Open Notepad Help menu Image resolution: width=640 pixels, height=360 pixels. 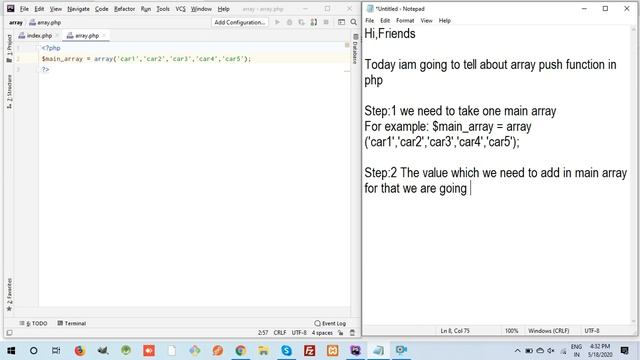[444, 20]
